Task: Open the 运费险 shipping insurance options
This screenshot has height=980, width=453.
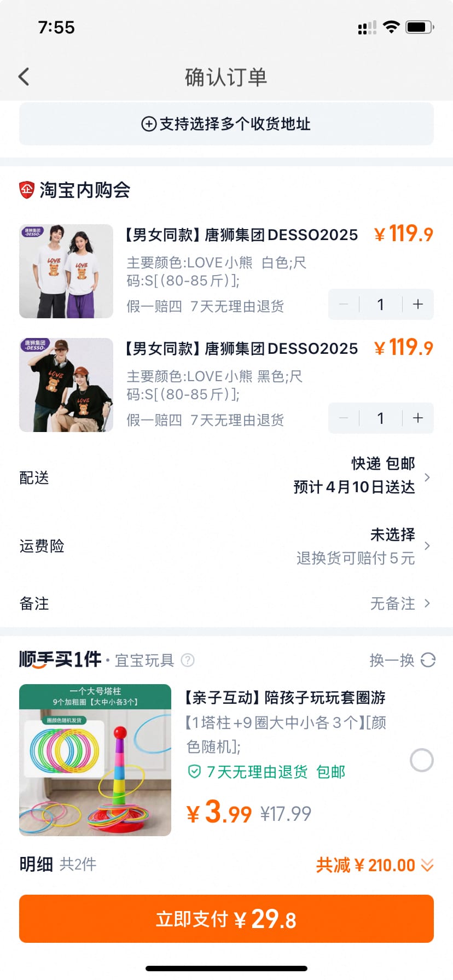Action: pyautogui.click(x=226, y=546)
